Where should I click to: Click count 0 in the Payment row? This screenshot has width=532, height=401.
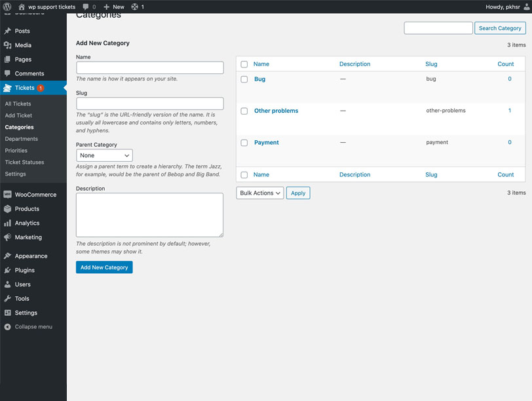(x=510, y=142)
